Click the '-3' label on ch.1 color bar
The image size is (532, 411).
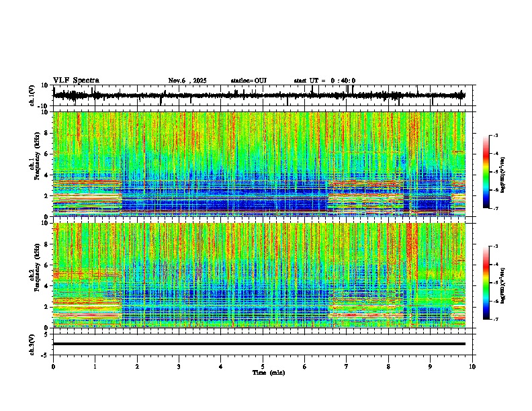(496, 136)
